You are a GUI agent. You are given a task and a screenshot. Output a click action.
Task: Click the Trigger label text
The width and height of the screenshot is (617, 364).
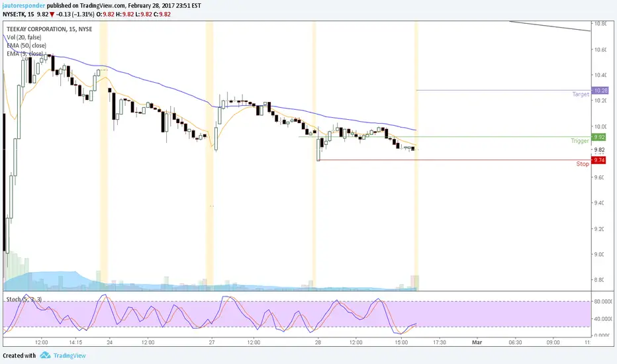point(580,141)
